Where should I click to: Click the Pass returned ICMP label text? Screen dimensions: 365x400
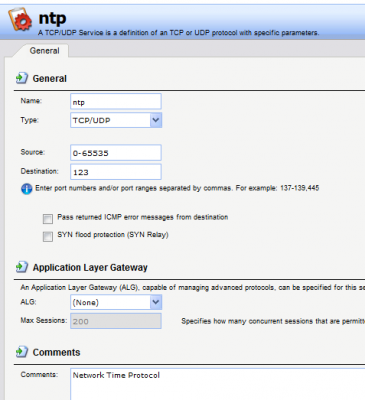coord(143,217)
